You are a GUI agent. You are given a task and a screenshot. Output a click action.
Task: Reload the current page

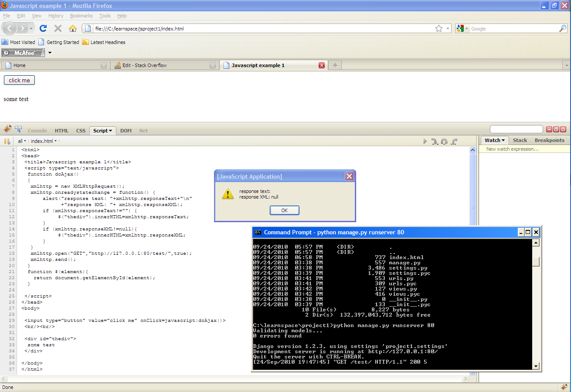[43, 28]
